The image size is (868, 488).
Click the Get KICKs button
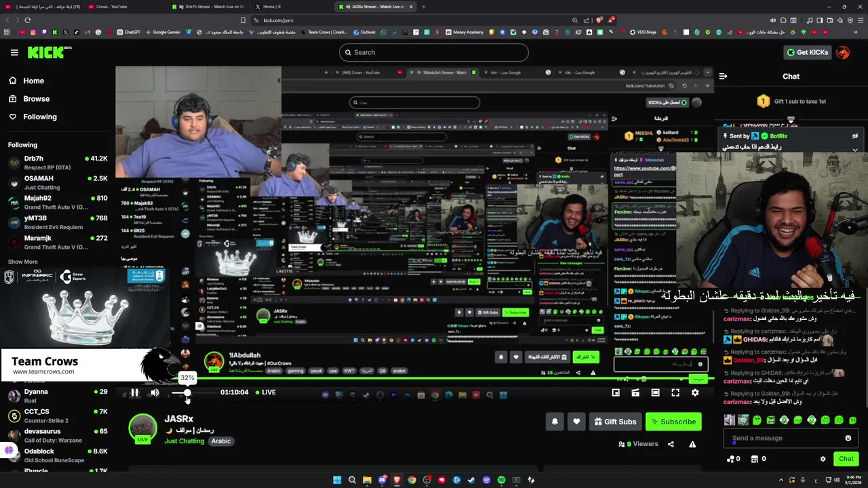807,52
